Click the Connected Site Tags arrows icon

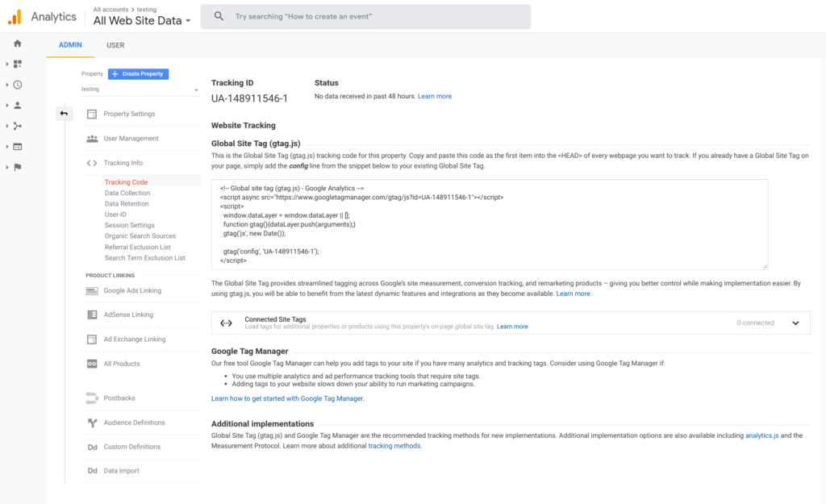pos(226,323)
